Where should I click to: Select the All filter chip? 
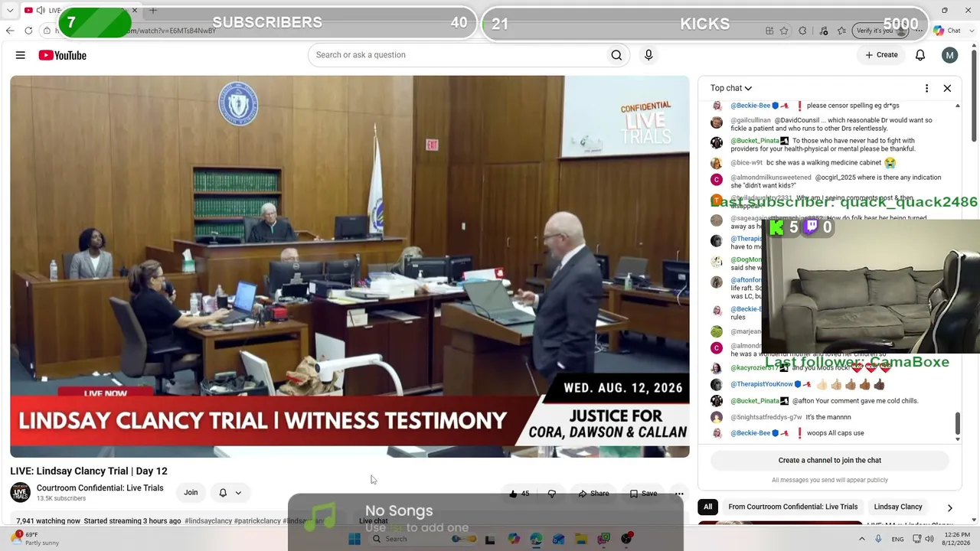click(x=708, y=507)
